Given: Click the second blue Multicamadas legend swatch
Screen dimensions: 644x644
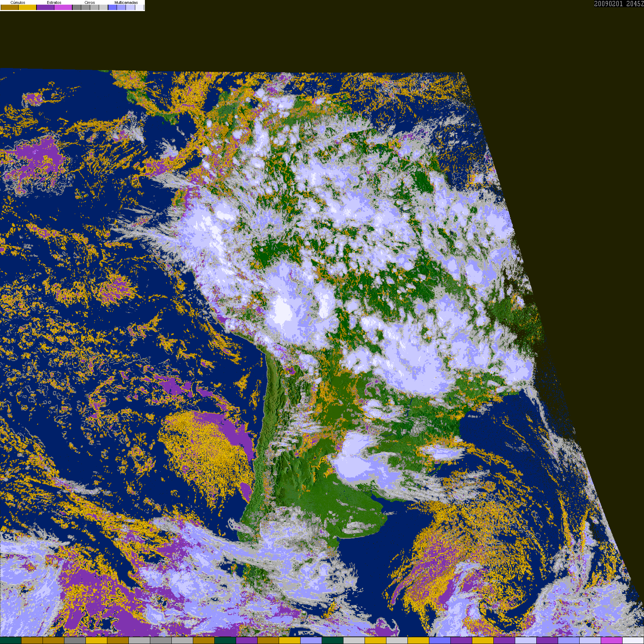Looking at the screenshot, I should [x=121, y=8].
